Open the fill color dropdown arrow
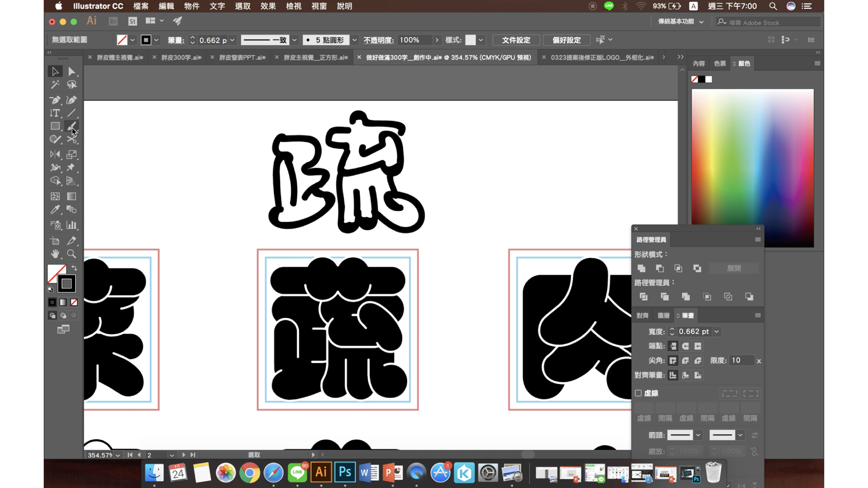Viewport: 868px width, 488px height. click(x=132, y=40)
